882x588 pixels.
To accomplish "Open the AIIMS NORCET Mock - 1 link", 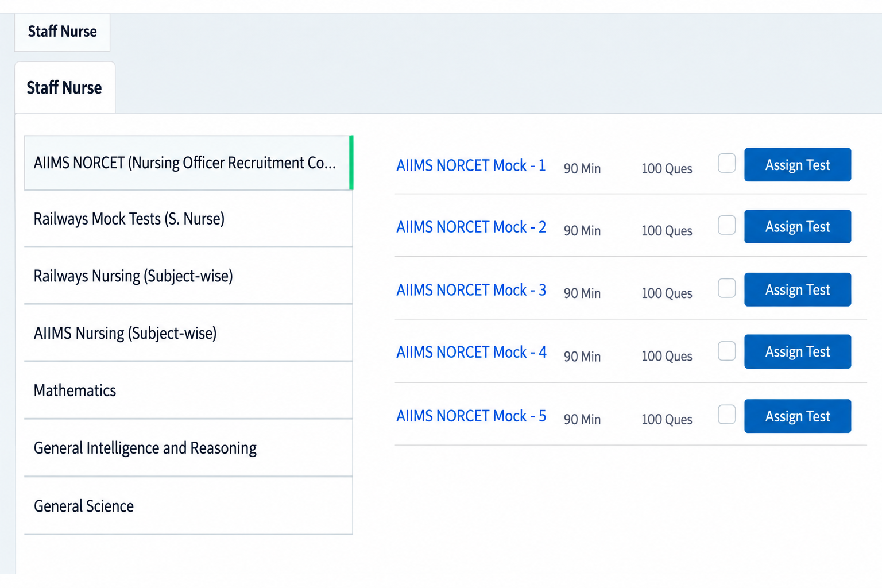I will pos(471,165).
